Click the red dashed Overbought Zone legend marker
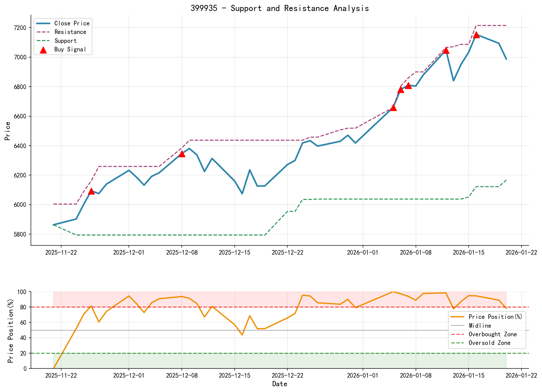The width and height of the screenshot is (542, 392). 457,334
